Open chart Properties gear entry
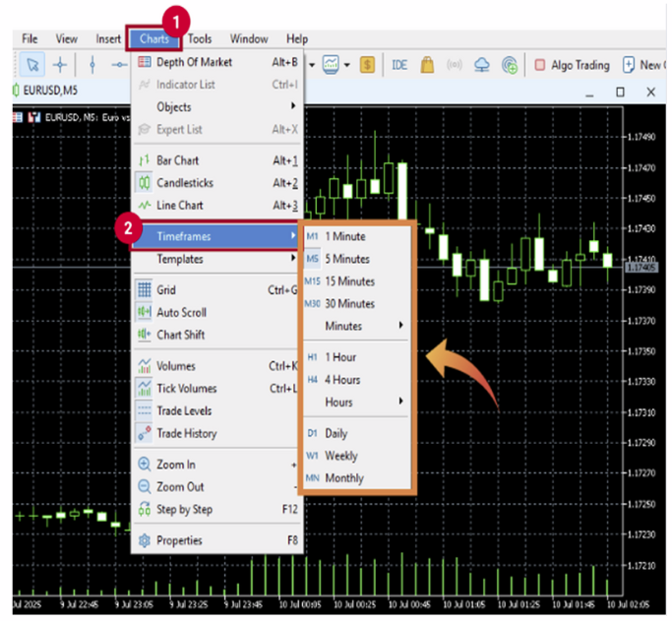 [x=178, y=540]
